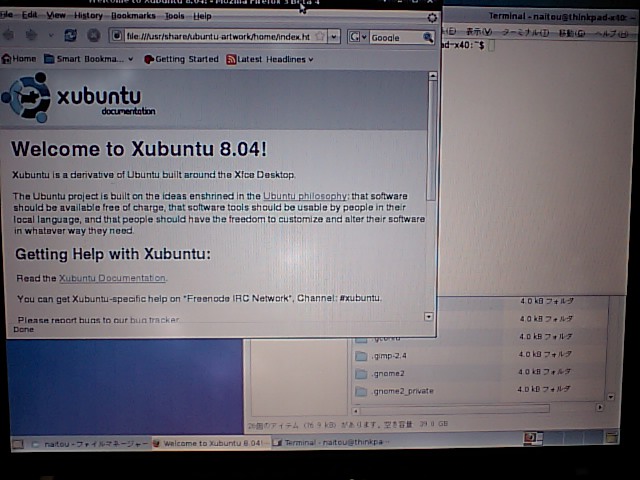
Task: Click the Xubuntu logo on the page
Action: (x=78, y=97)
